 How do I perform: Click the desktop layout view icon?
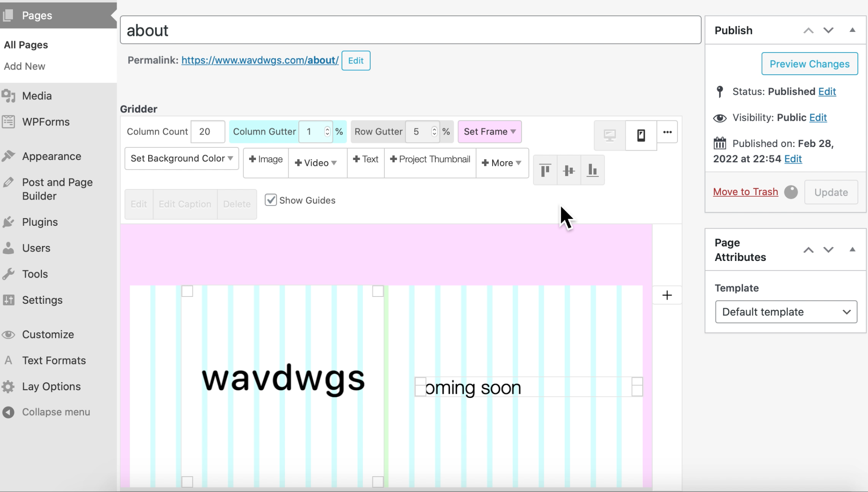pos(610,135)
